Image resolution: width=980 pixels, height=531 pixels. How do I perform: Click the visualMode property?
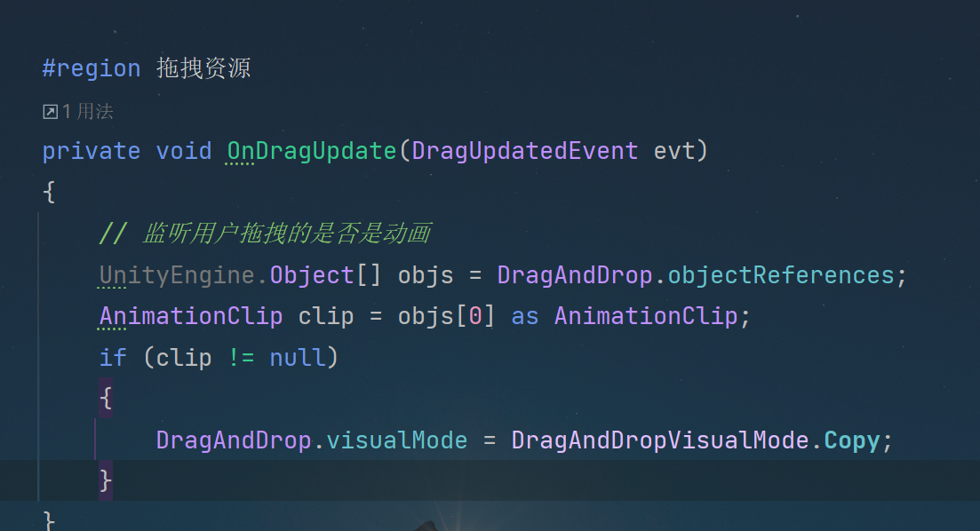397,440
